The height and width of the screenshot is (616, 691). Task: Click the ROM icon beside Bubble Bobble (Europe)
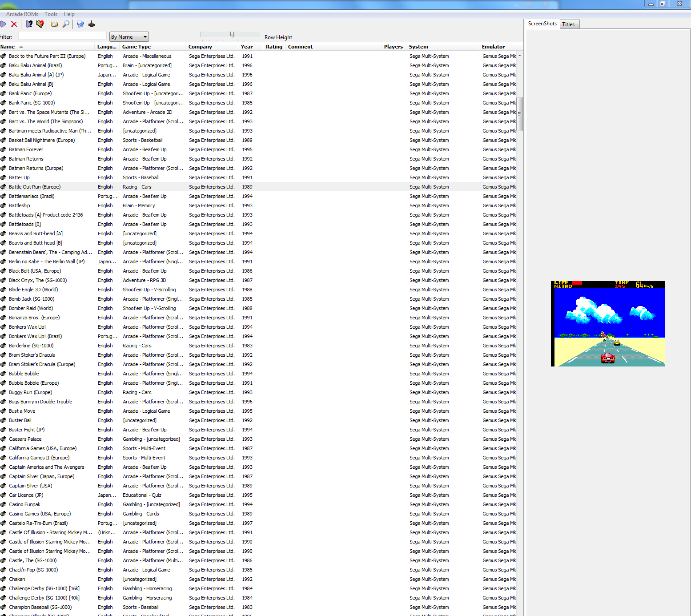point(4,383)
